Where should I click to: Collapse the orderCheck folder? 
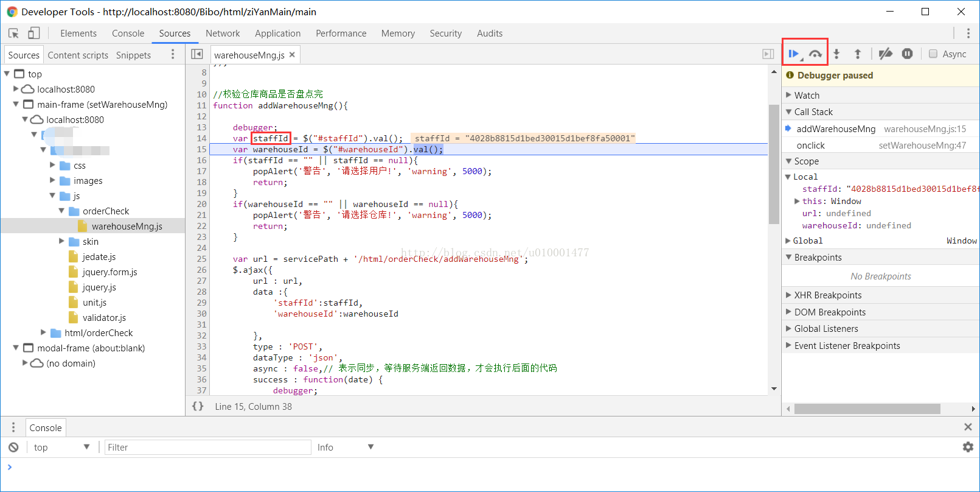tap(61, 211)
